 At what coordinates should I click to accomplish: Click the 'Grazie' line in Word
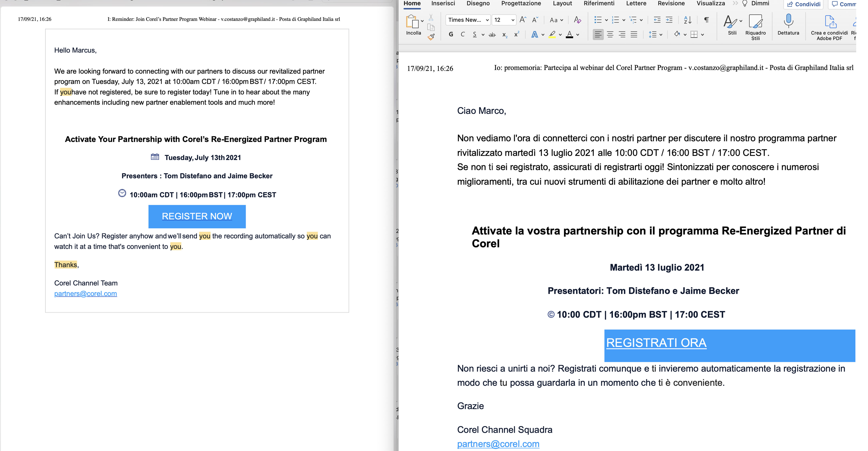point(470,406)
